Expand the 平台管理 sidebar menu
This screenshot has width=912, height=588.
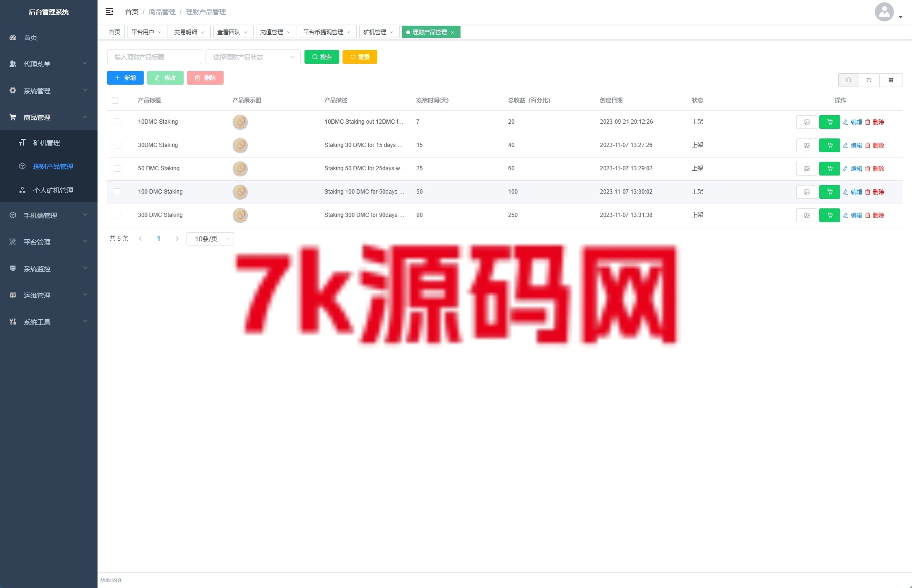49,242
